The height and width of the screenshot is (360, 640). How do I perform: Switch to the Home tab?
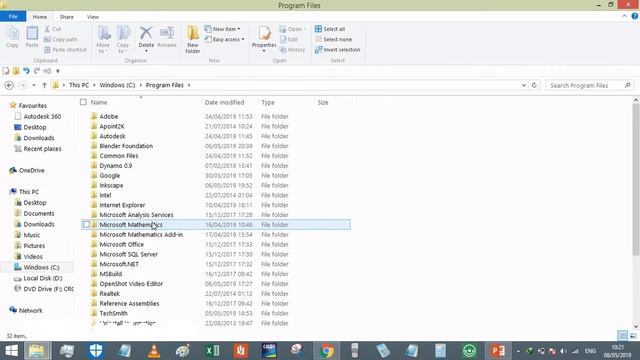tap(40, 17)
